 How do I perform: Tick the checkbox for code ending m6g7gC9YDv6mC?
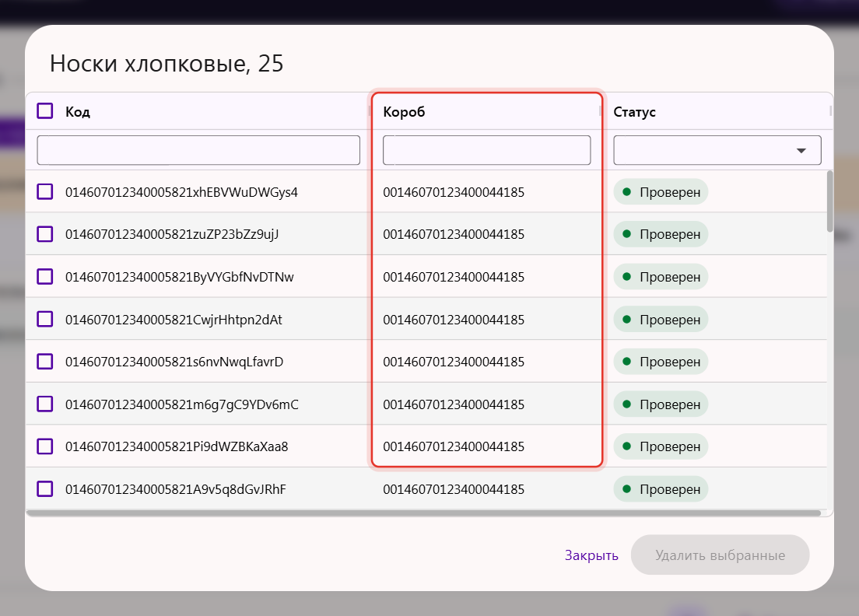click(45, 404)
